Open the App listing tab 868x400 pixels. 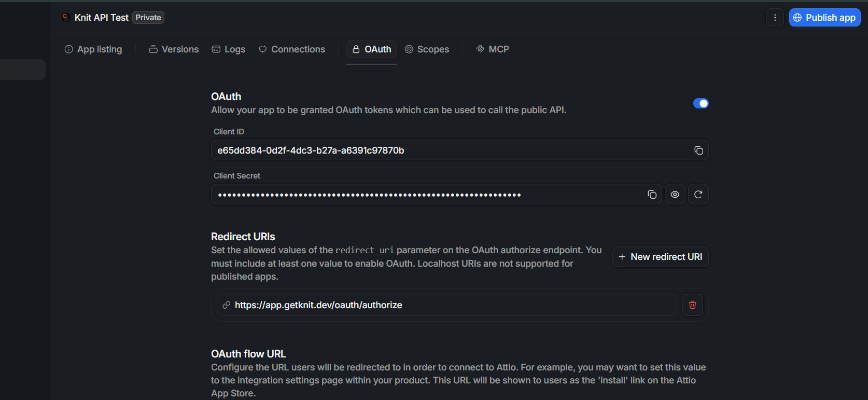tap(93, 49)
